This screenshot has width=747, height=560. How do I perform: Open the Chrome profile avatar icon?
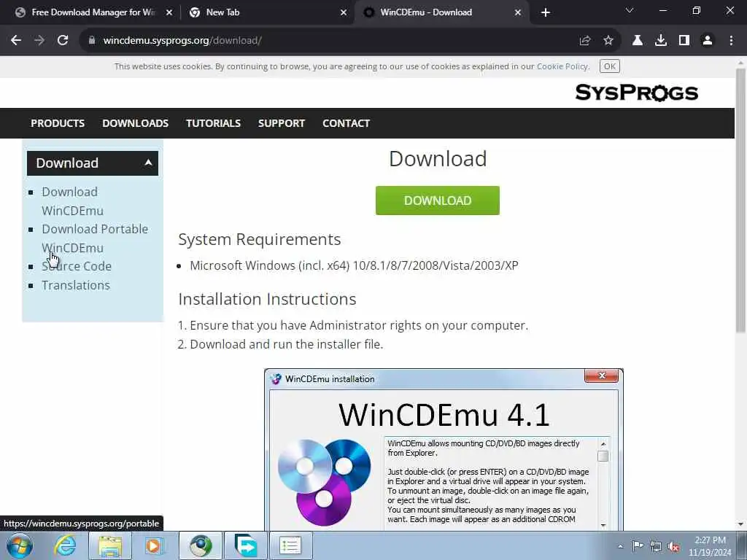click(x=708, y=41)
